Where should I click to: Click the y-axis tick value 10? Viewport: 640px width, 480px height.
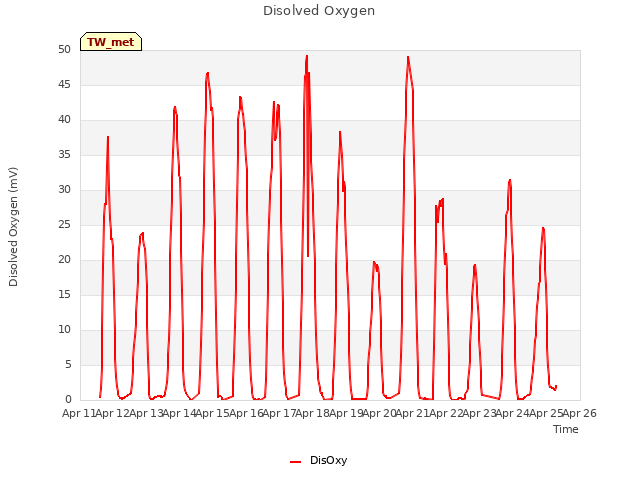(x=64, y=330)
